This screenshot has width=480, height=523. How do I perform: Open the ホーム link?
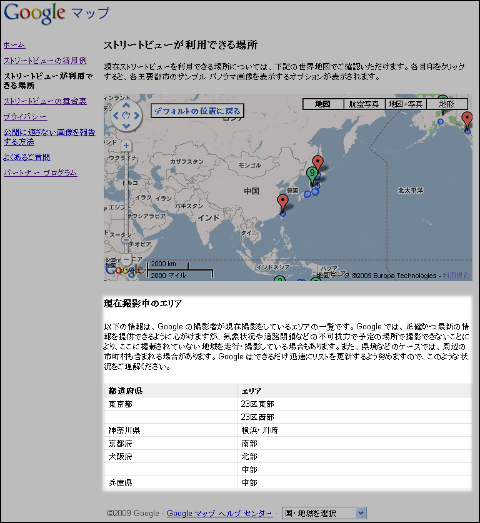[x=14, y=45]
